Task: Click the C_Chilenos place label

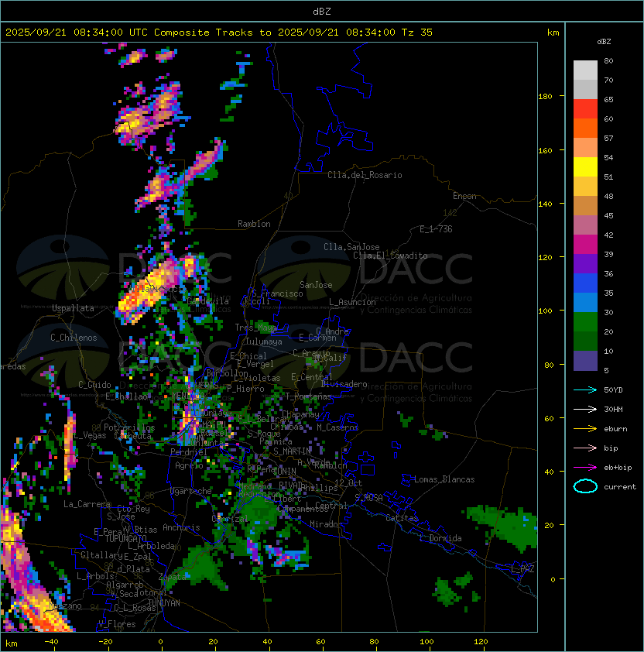Action: tap(74, 338)
